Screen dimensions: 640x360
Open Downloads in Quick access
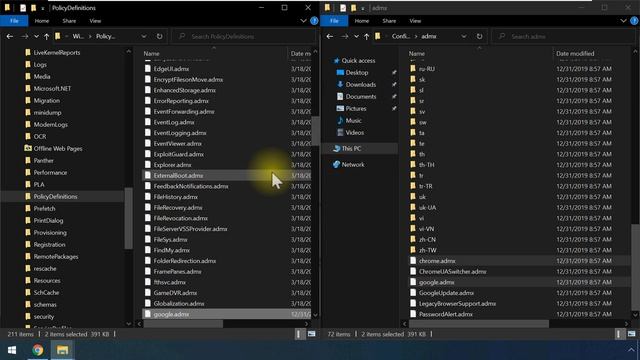(x=361, y=84)
